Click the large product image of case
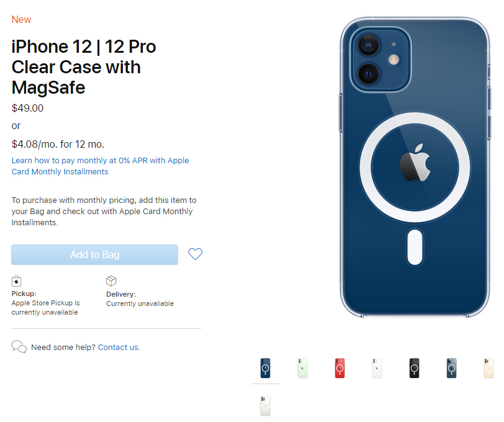 pos(415,168)
